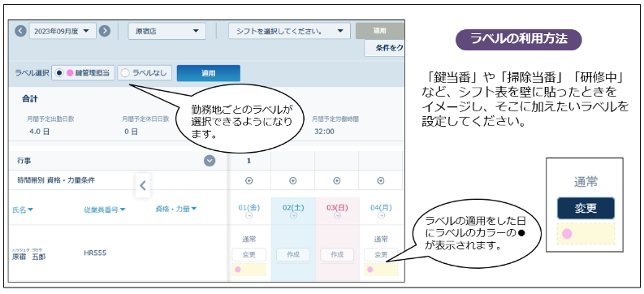Screen dimensions: 644x294
Task: Click the 04(月) date header
Action: (381, 207)
